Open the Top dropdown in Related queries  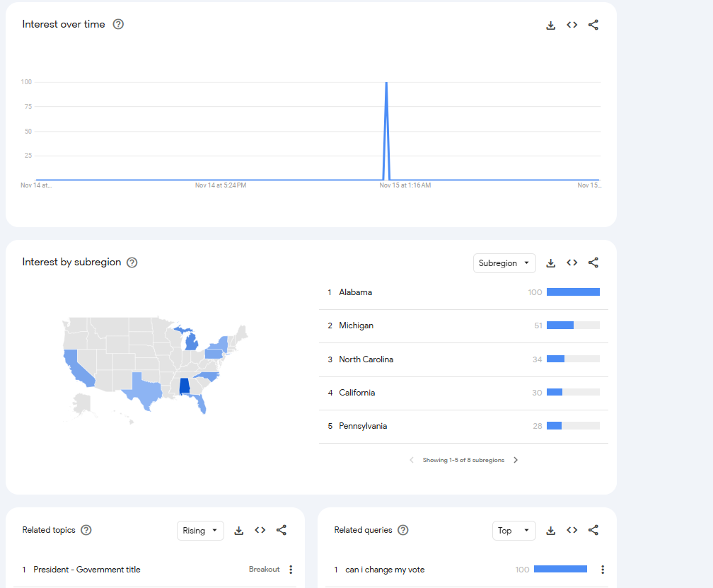[514, 531]
